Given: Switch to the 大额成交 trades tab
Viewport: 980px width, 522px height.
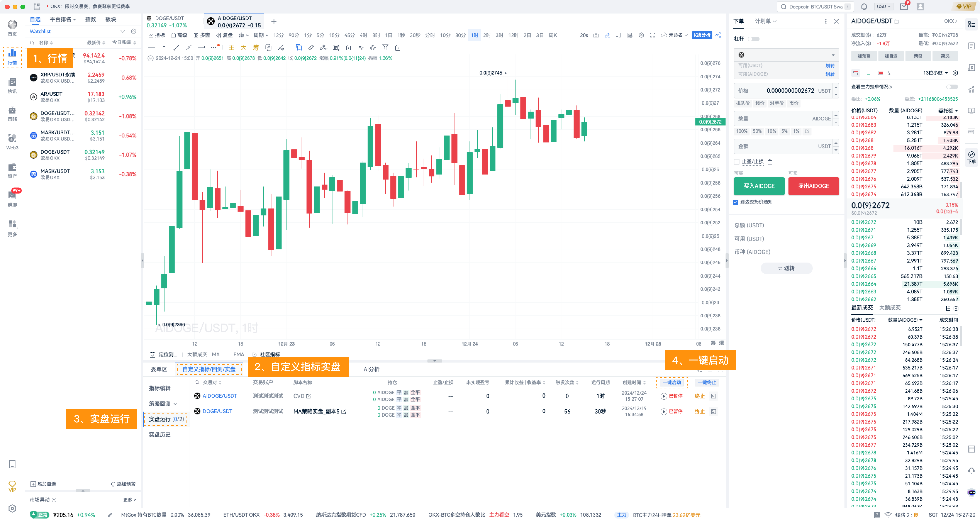Looking at the screenshot, I should pyautogui.click(x=889, y=308).
